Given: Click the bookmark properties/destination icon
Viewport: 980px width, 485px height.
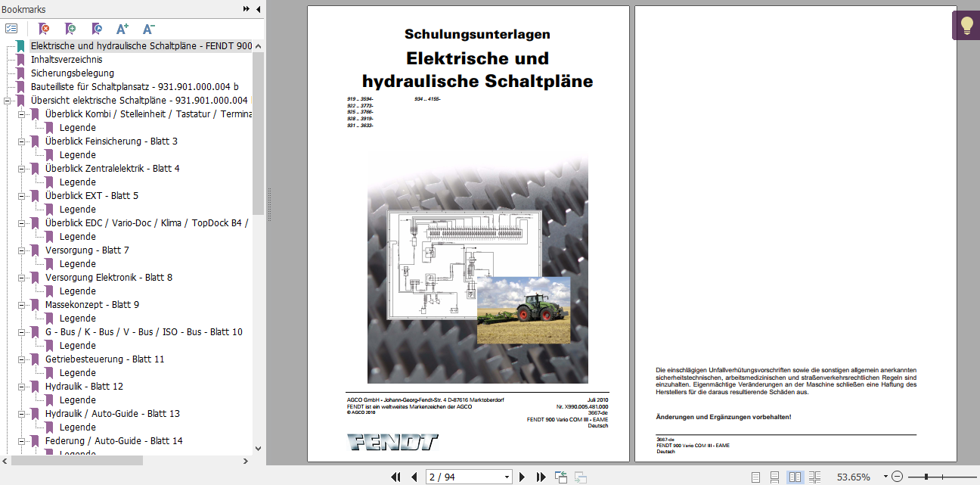Looking at the screenshot, I should pos(96,29).
